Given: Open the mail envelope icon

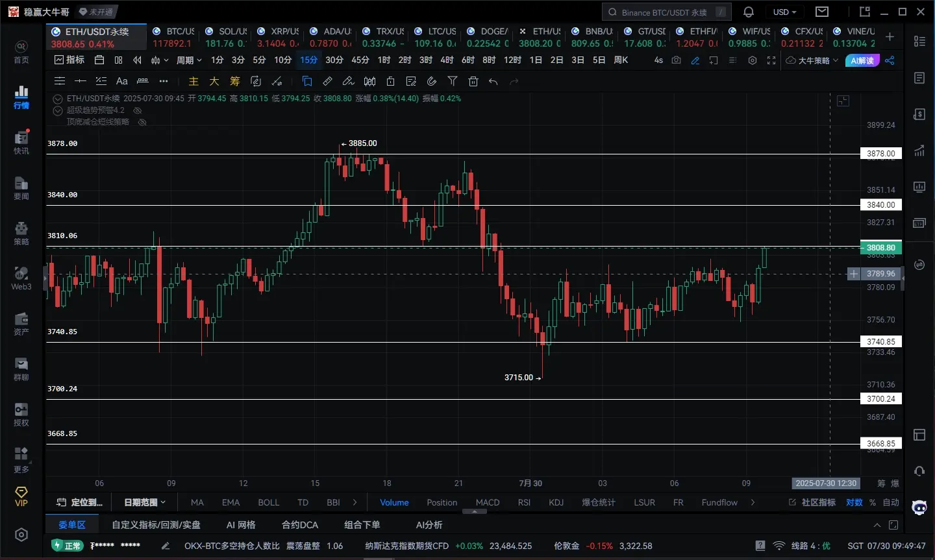Looking at the screenshot, I should pyautogui.click(x=822, y=12).
